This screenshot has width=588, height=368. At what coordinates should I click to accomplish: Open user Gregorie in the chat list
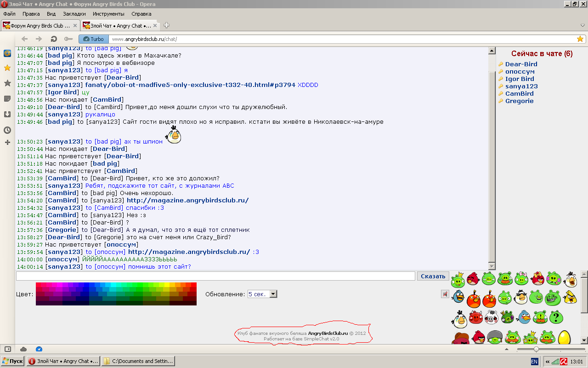click(x=519, y=101)
